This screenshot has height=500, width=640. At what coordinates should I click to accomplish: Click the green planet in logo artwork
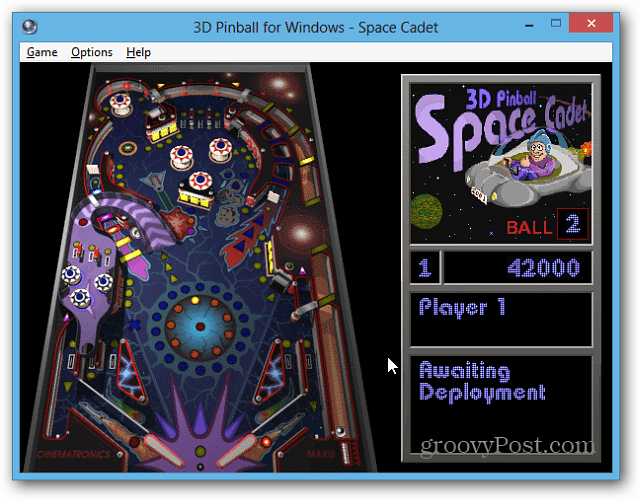click(x=426, y=211)
